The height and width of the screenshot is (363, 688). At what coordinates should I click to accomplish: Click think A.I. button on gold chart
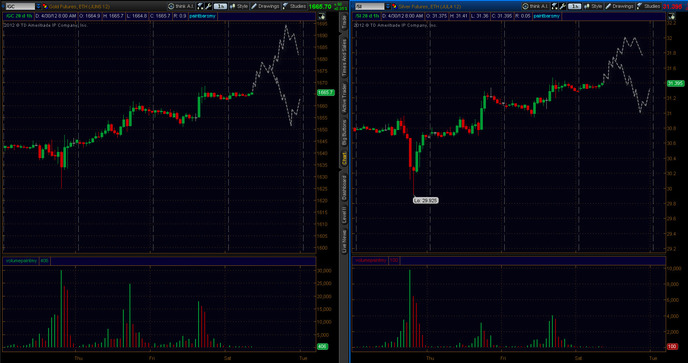[x=181, y=6]
